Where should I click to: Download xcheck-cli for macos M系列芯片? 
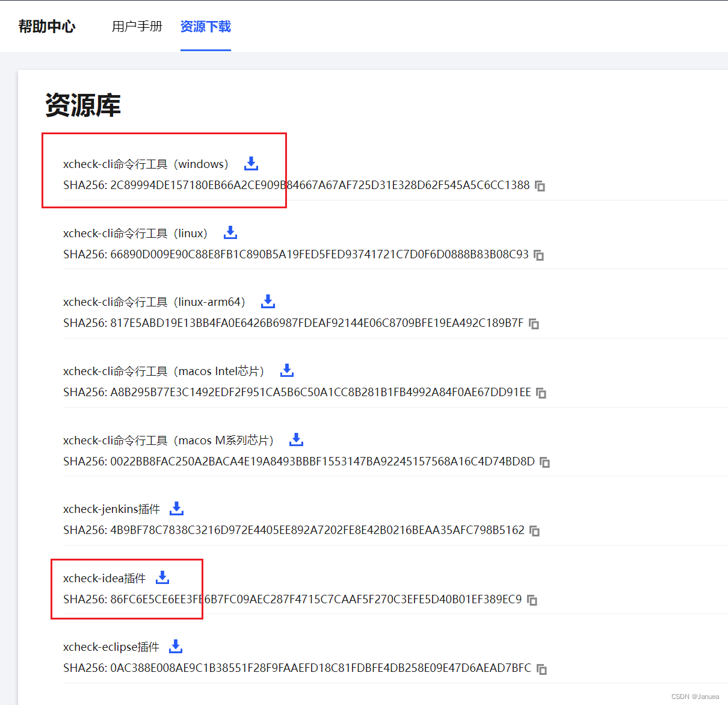point(295,439)
